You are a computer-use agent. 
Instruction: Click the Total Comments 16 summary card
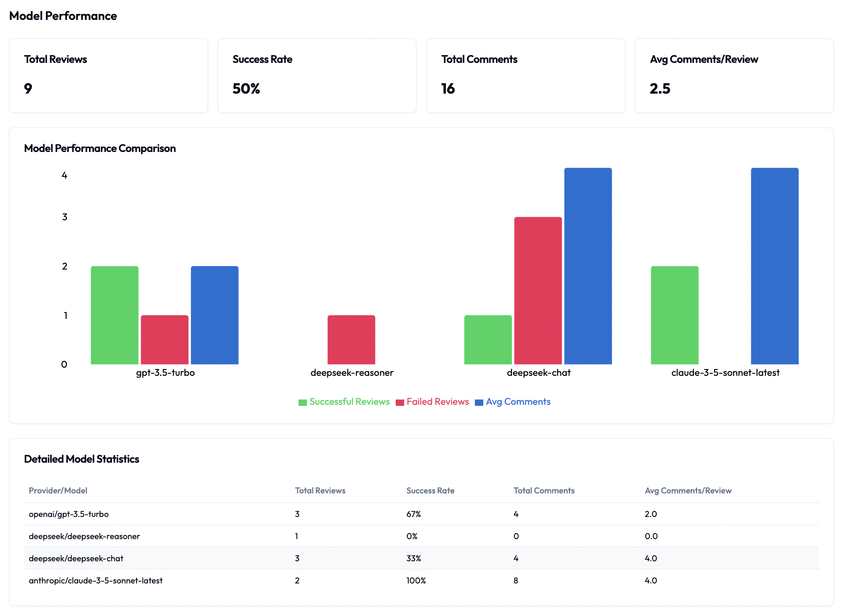coord(526,76)
